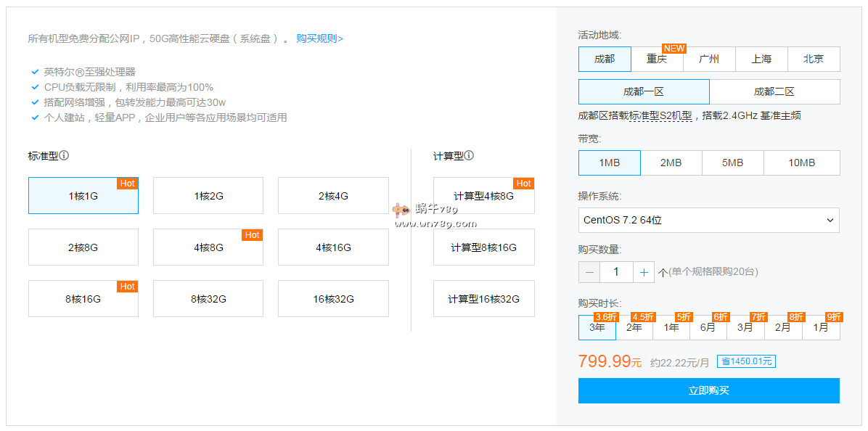Screen dimensions: 868x431
Task: Select the 1核2G standard instance
Action: (208, 196)
